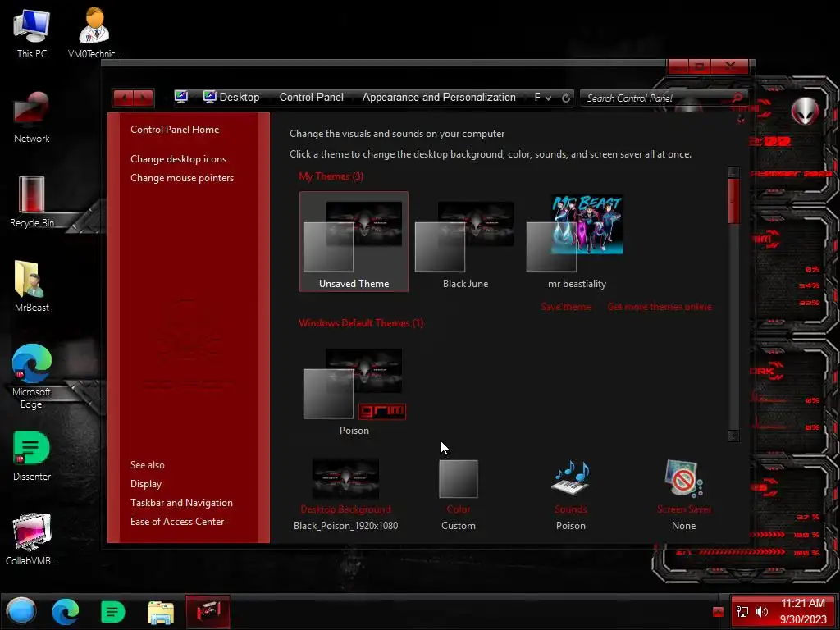Expand the address bar history dropdown
The image size is (840, 630).
(x=548, y=98)
